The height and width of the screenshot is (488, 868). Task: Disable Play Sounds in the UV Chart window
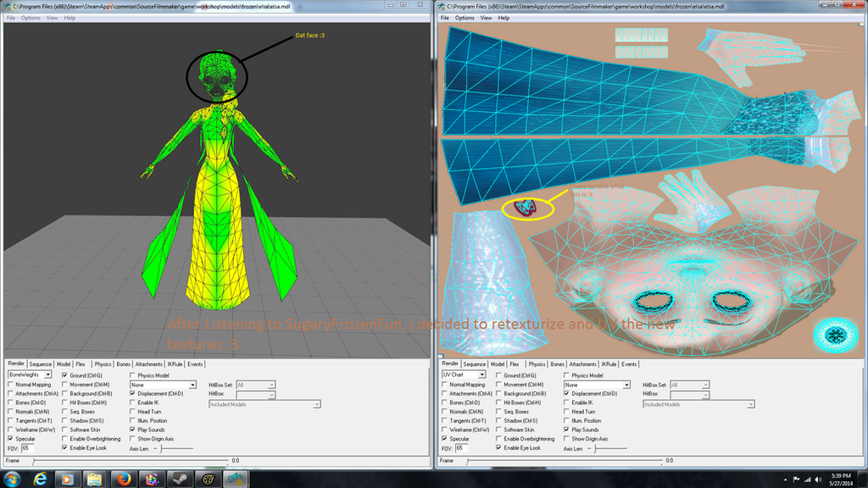point(566,430)
